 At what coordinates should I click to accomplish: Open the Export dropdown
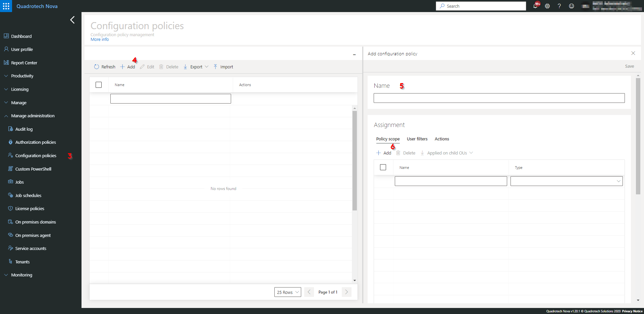coord(196,67)
